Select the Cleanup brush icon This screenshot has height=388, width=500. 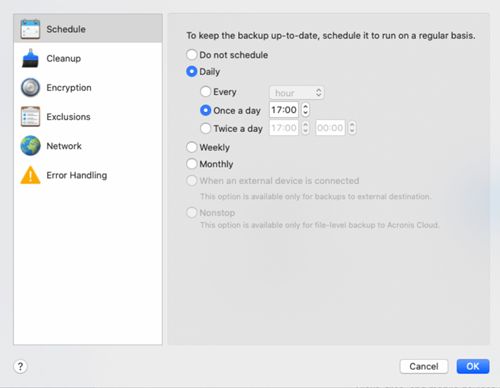(x=30, y=58)
